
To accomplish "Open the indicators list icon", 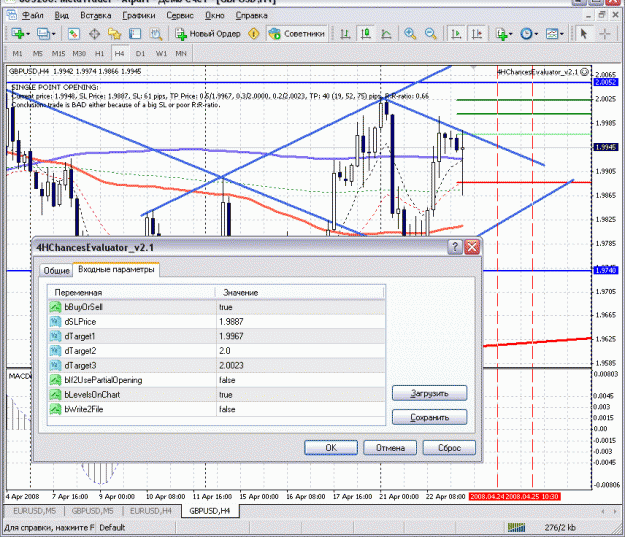I will click(x=501, y=34).
